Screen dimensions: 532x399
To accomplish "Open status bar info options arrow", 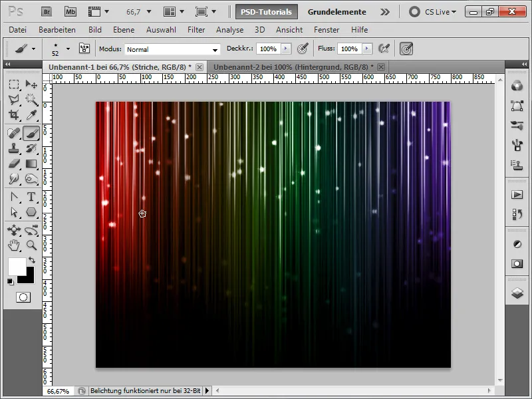I will click(x=207, y=391).
